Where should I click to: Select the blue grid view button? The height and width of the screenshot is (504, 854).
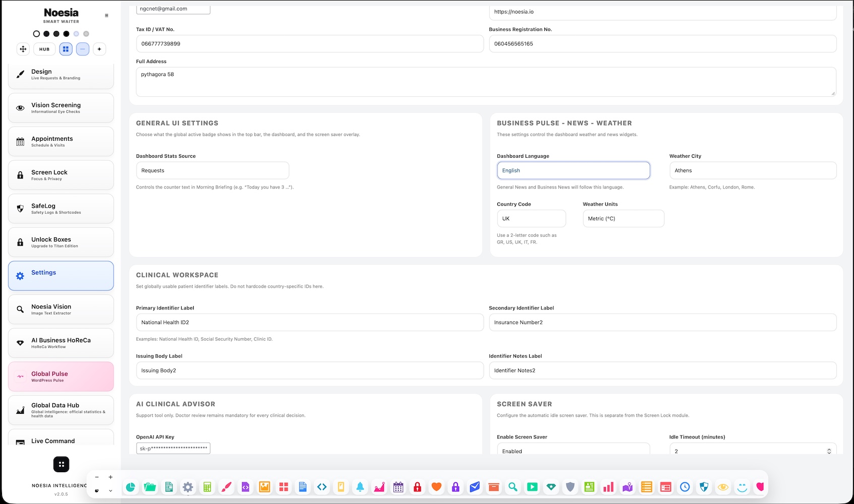point(66,49)
